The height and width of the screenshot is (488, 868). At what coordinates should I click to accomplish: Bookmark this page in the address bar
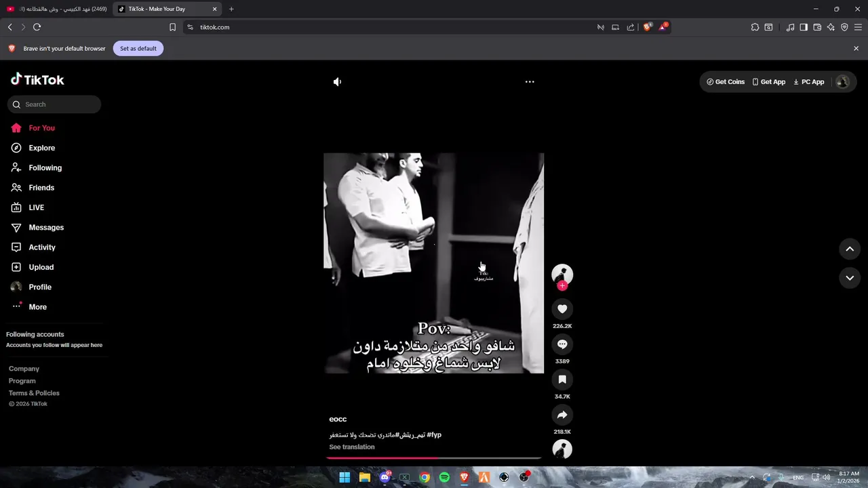pos(172,27)
